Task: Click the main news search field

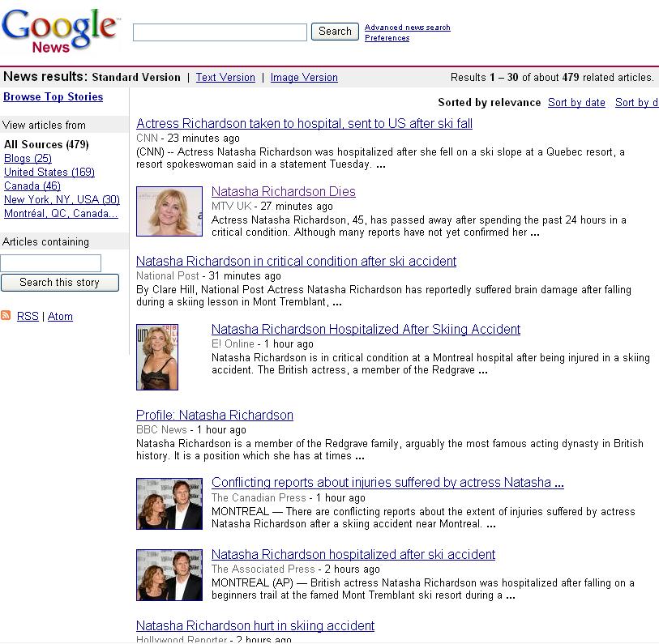Action: pos(220,32)
